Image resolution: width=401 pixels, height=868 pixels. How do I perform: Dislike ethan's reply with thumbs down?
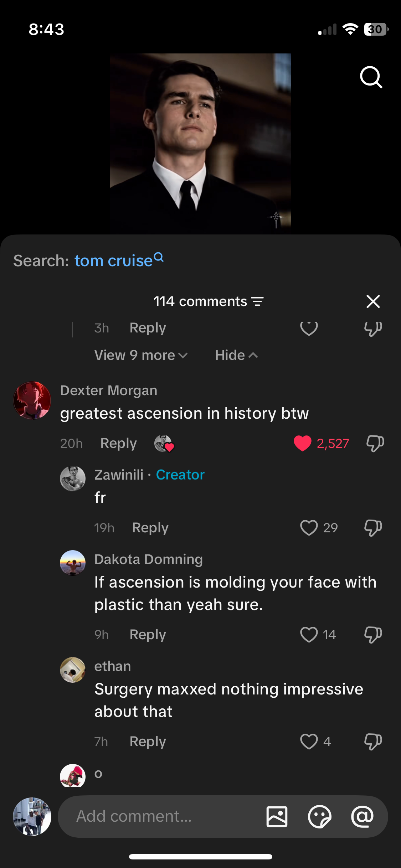(x=373, y=742)
